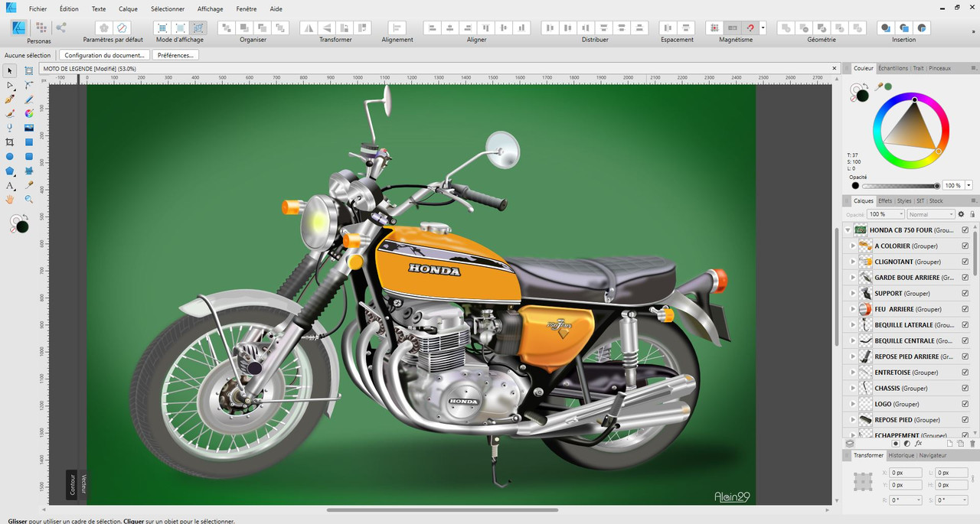Expand the CLIGNOTANT layer group

[x=853, y=262]
